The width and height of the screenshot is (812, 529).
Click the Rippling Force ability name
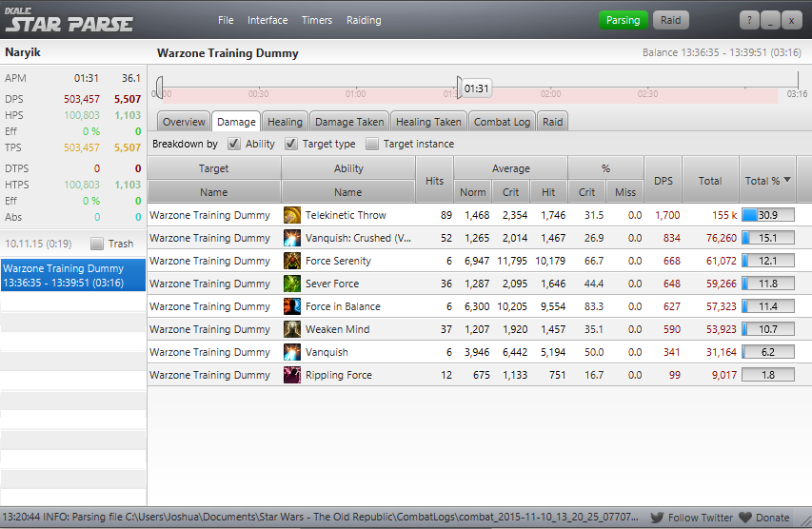pos(339,375)
